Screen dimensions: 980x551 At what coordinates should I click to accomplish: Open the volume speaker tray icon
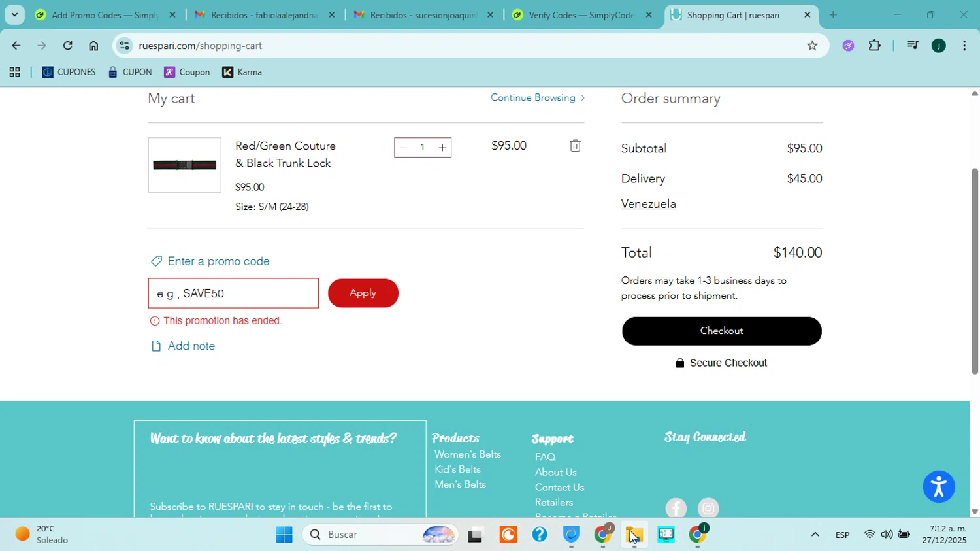point(887,535)
